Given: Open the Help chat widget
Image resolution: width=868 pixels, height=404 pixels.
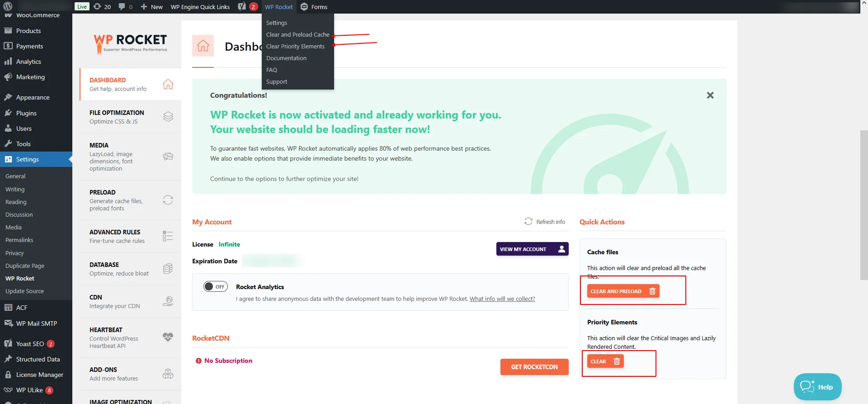Looking at the screenshot, I should tap(817, 387).
